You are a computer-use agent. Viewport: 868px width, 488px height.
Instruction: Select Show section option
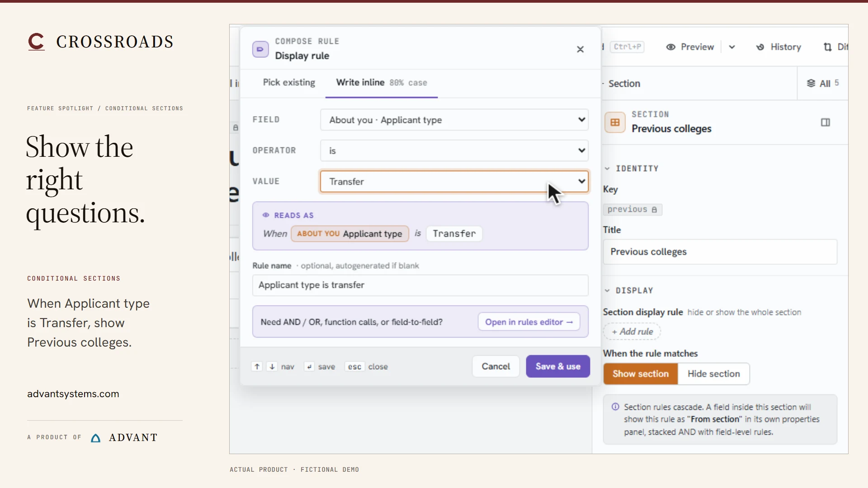pos(641,374)
